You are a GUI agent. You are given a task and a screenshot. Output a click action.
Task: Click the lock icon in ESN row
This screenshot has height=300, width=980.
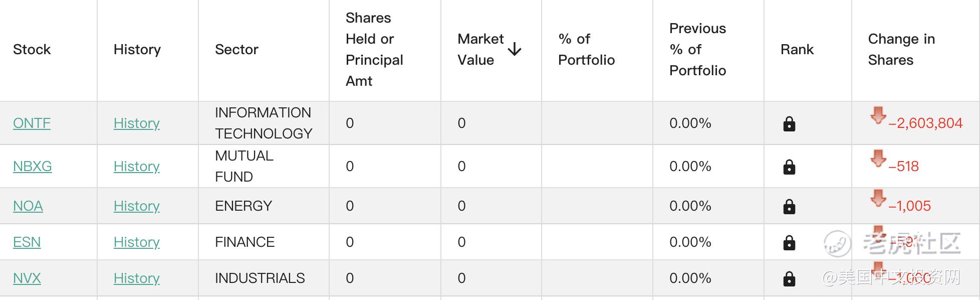pos(789,243)
